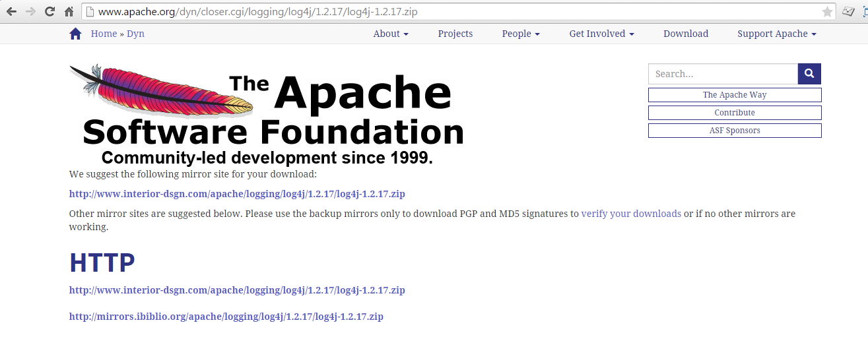
Task: Open the browser home page icon
Action: pyautogui.click(x=69, y=12)
